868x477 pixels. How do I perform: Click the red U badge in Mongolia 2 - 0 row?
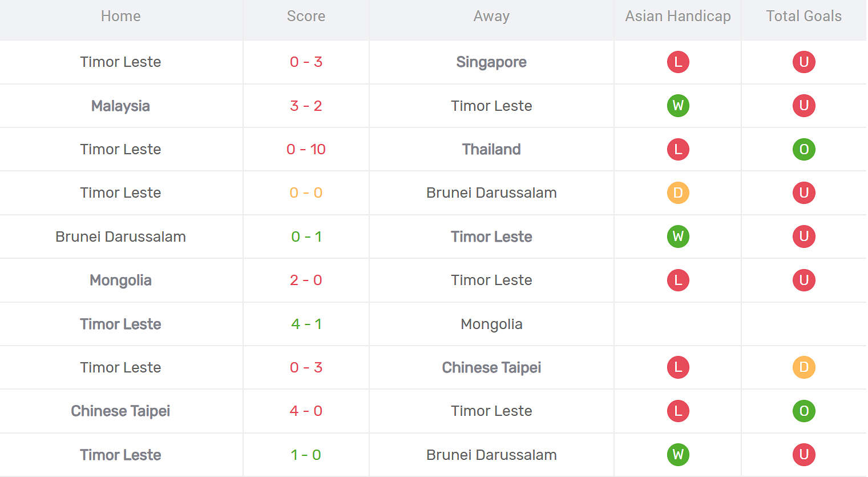tap(804, 280)
